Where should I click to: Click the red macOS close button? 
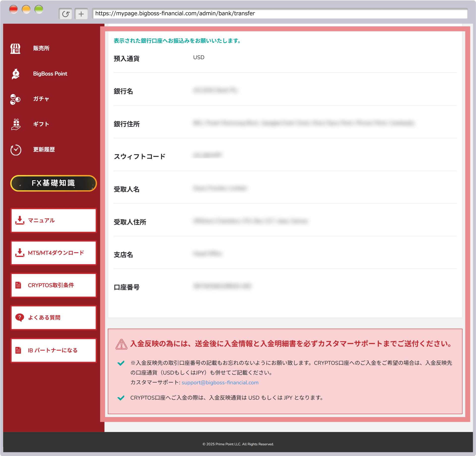(x=13, y=9)
